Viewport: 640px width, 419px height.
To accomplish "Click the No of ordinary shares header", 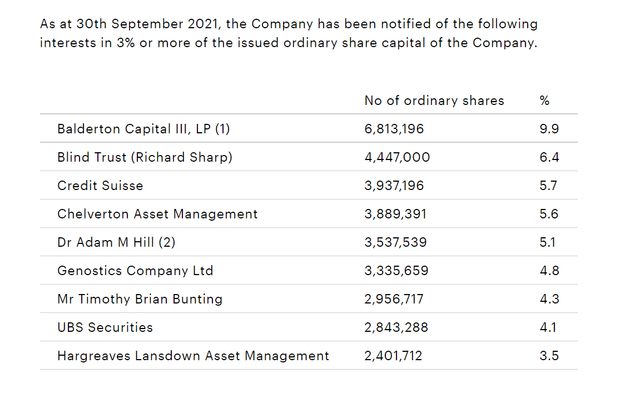I will [x=434, y=101].
